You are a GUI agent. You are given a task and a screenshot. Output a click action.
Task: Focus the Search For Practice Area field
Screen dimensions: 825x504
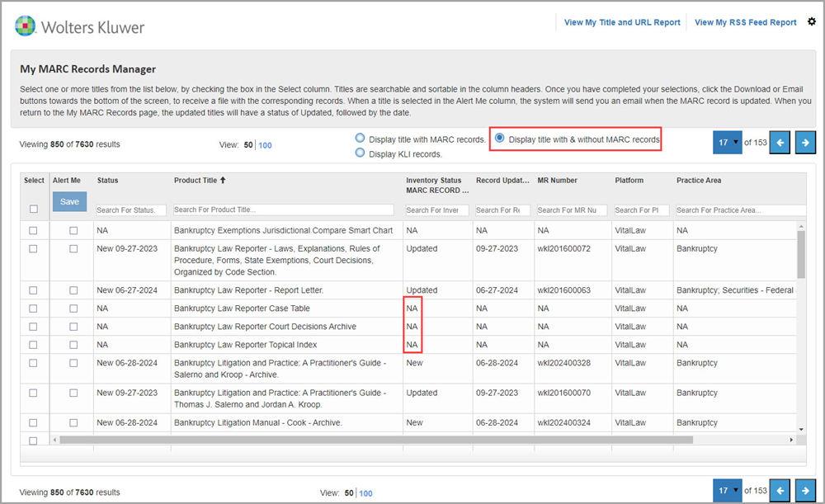[741, 210]
